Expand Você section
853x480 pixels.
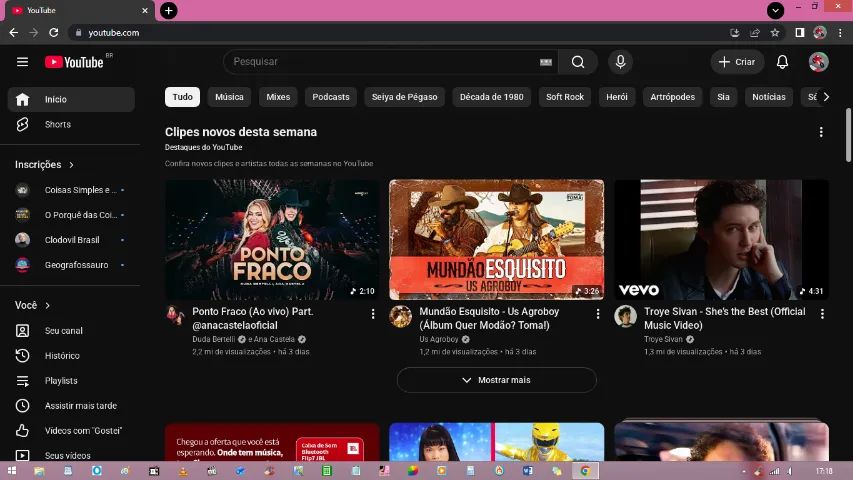click(32, 305)
